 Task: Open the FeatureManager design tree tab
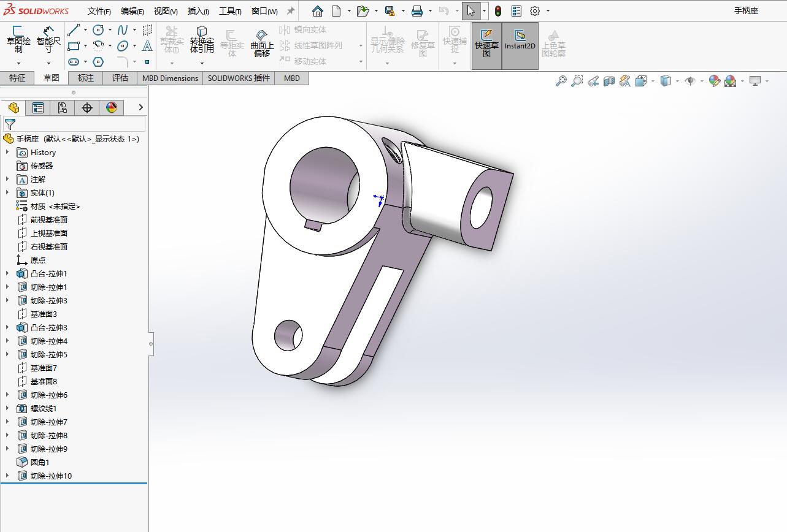(13, 108)
